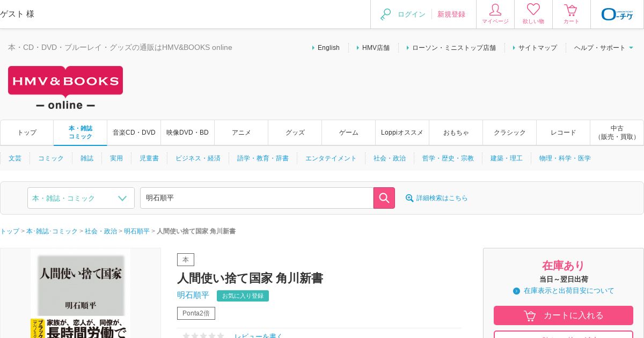
Task: Switch site to English
Action: tap(328, 48)
